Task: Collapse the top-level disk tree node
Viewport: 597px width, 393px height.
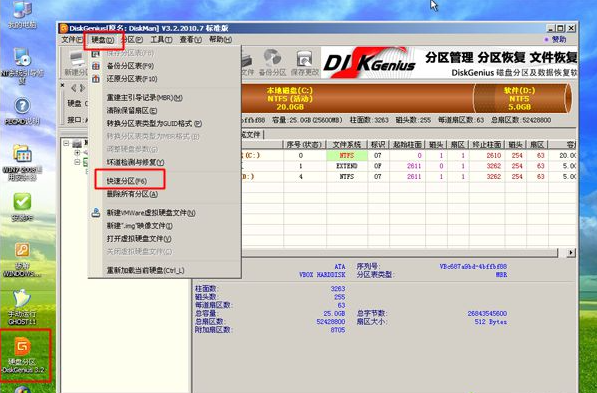Action: 66,144
